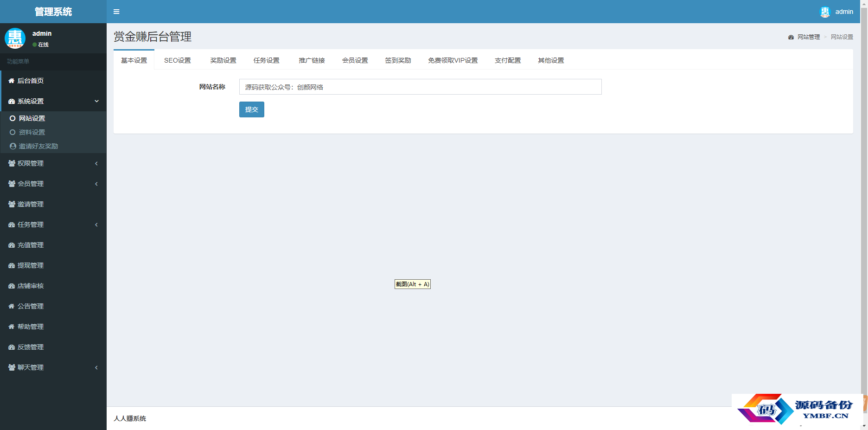Open 充值管理 in the sidebar
This screenshot has width=868, height=430.
pyautogui.click(x=53, y=245)
